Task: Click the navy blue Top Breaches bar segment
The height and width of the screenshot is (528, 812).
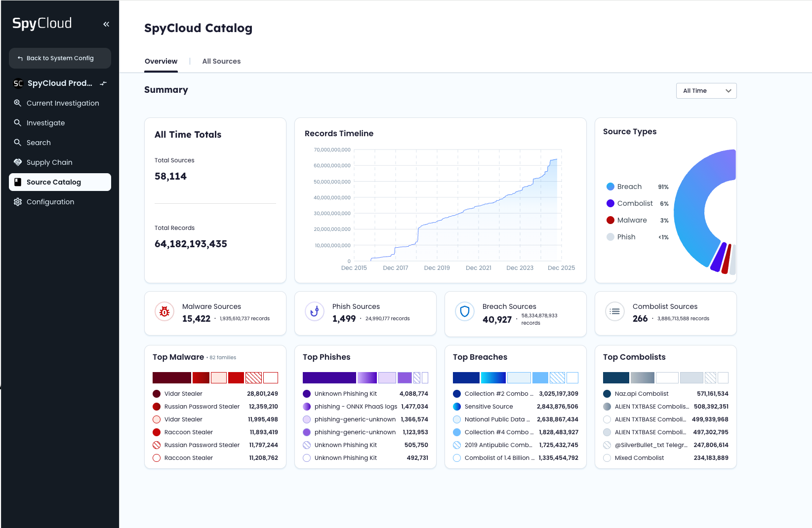Action: point(466,378)
